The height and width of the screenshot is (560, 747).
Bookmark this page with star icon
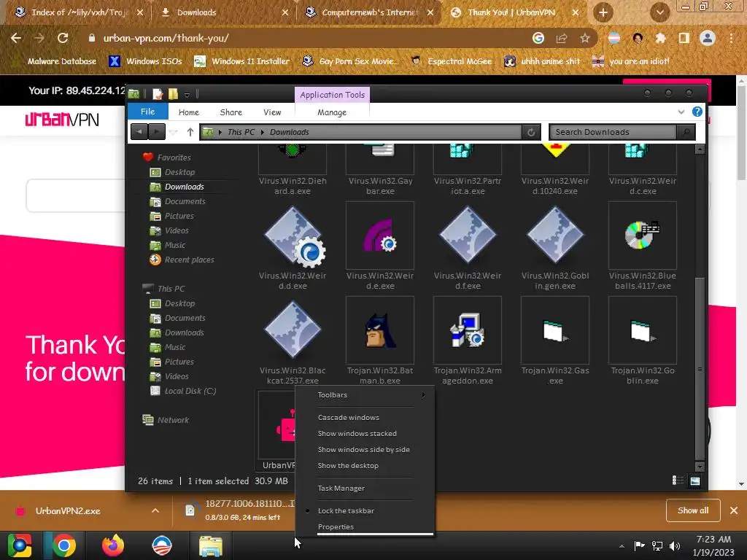tap(585, 38)
